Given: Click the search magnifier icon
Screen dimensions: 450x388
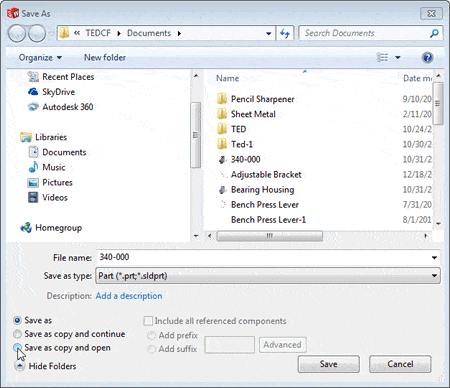Looking at the screenshot, I should (x=434, y=33).
